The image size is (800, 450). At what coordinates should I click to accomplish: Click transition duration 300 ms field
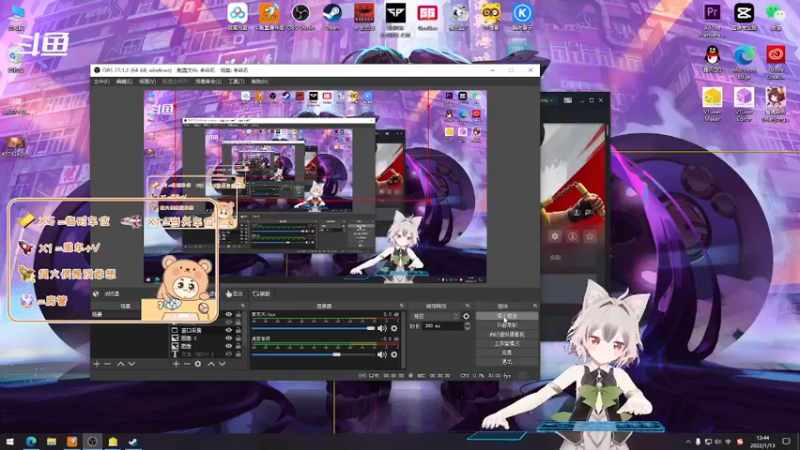pos(442,326)
